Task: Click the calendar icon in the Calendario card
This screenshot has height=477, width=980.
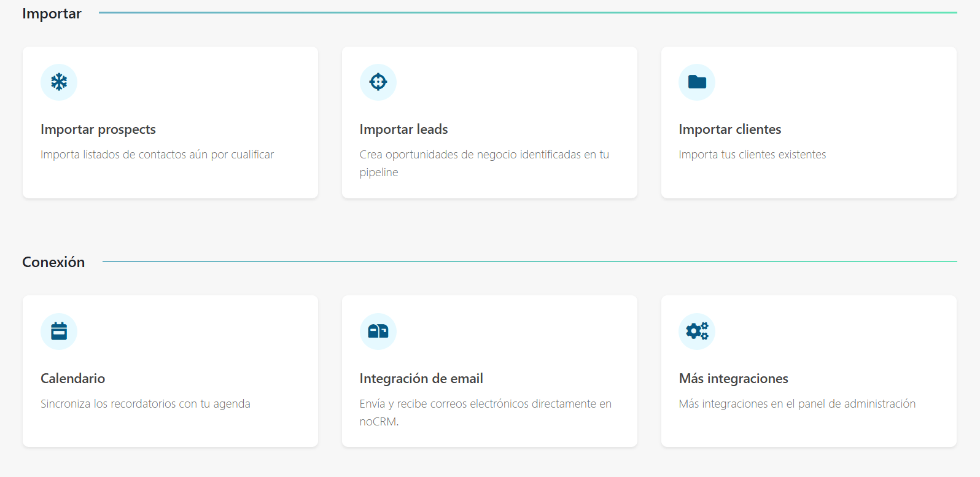Action: (59, 332)
